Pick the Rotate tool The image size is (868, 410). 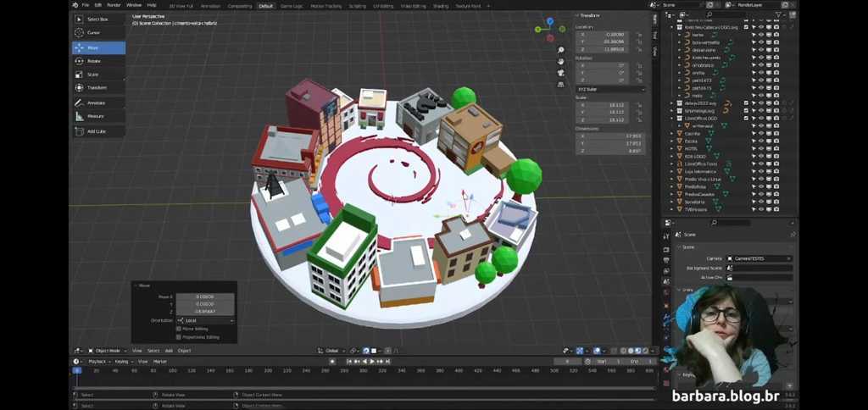(98, 61)
